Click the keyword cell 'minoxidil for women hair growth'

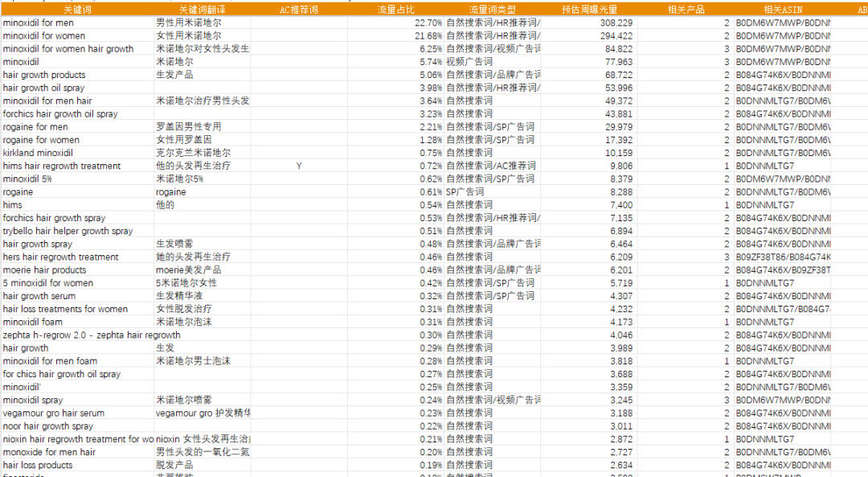[x=77, y=49]
